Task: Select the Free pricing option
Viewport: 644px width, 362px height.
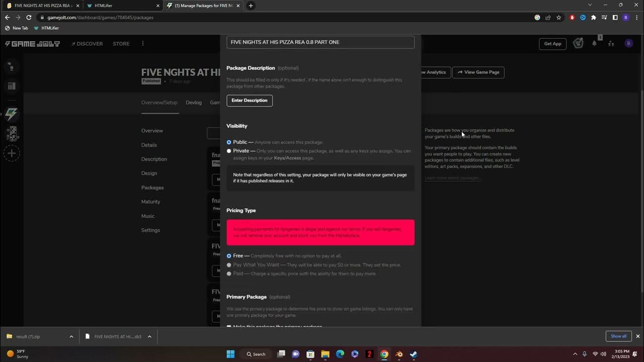Action: [229, 256]
